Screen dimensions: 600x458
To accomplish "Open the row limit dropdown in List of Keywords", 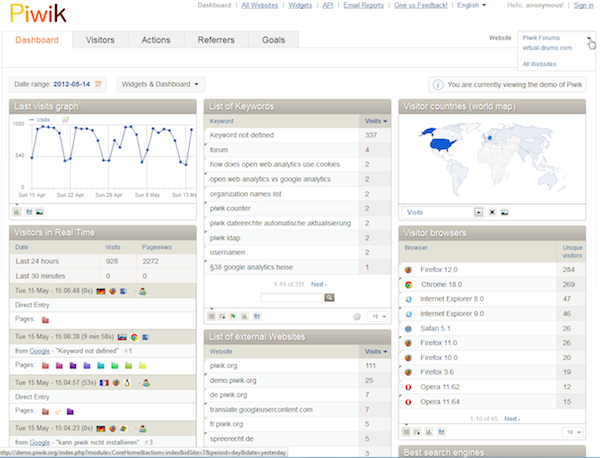I will click(x=379, y=316).
